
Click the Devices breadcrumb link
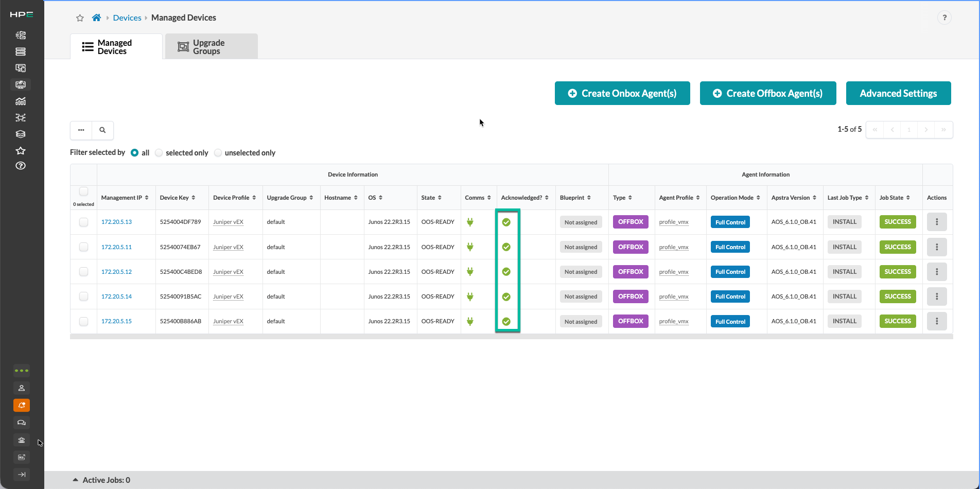(x=127, y=18)
